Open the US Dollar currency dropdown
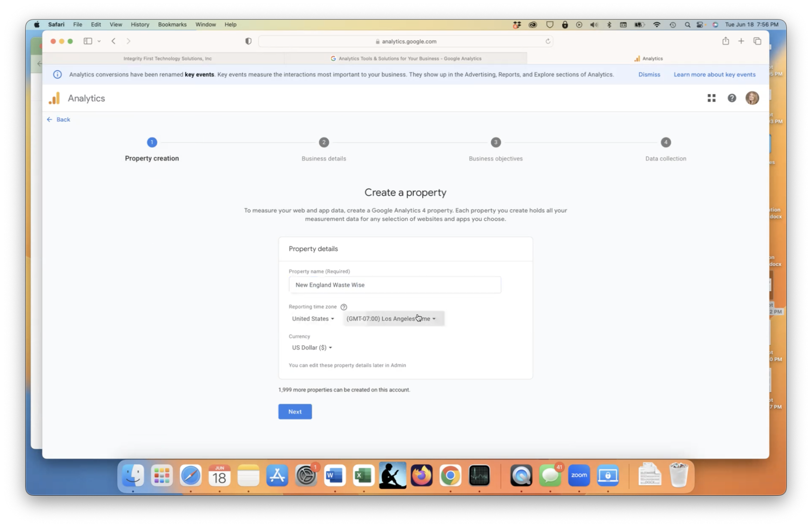812x527 pixels. (311, 347)
